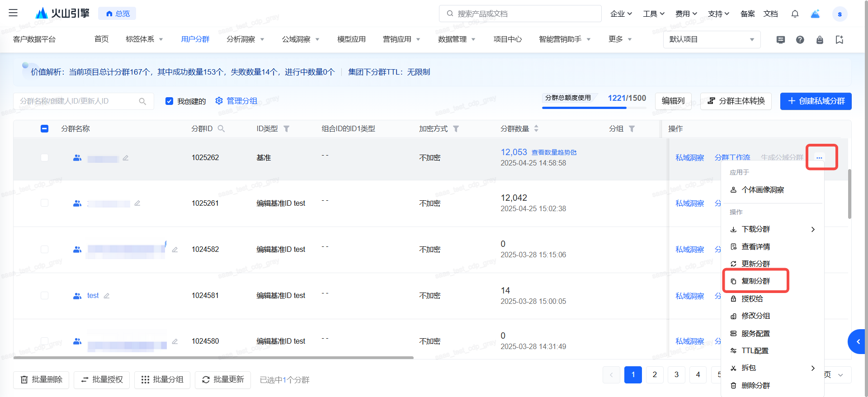Click the search icon beside 分群ID
This screenshot has height=397, width=868.
tap(221, 129)
